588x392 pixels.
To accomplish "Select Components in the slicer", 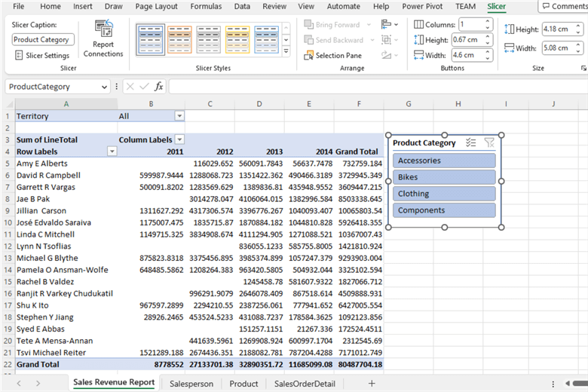I will [x=444, y=210].
